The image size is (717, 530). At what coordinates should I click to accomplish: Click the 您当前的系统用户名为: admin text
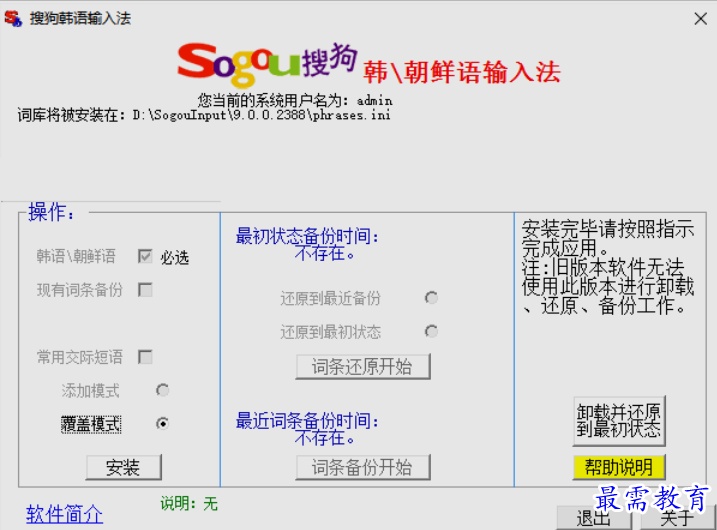[x=295, y=100]
